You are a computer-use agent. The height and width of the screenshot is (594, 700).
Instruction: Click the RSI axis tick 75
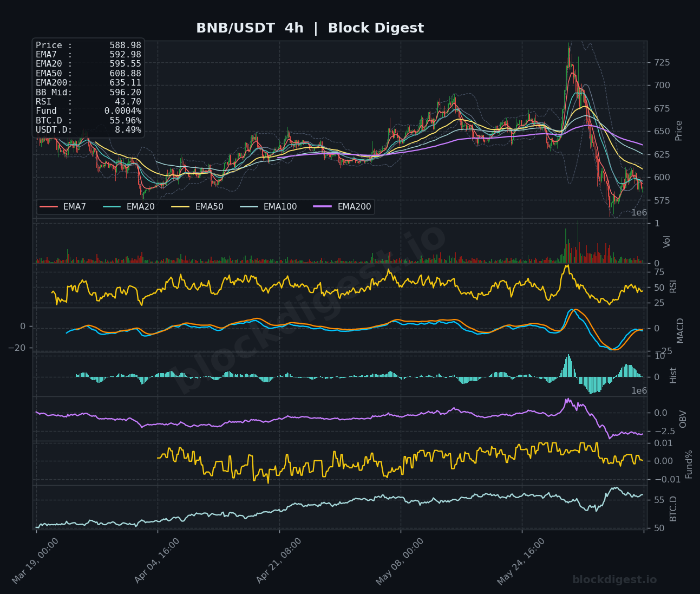[x=659, y=272]
